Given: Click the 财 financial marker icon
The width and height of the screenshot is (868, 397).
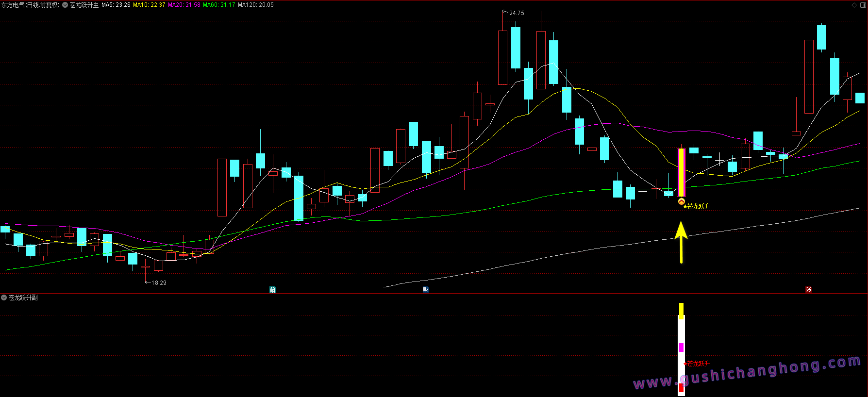Looking at the screenshot, I should [x=426, y=290].
